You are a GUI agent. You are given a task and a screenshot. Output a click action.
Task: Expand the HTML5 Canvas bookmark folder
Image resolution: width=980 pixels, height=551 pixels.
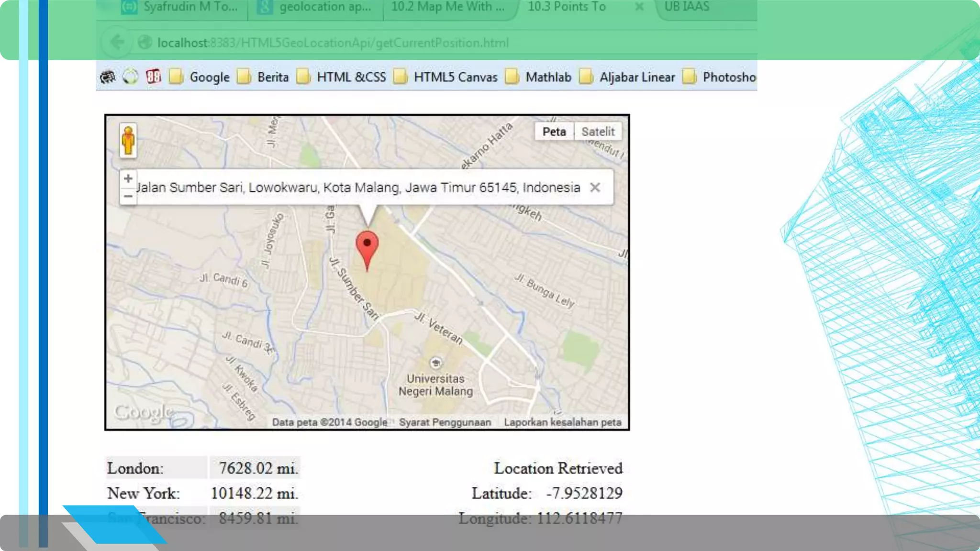[445, 77]
